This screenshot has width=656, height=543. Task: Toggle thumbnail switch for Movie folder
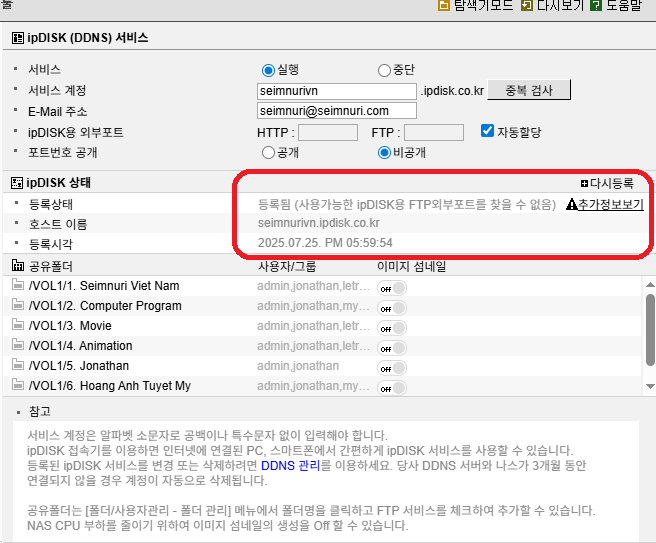click(392, 328)
